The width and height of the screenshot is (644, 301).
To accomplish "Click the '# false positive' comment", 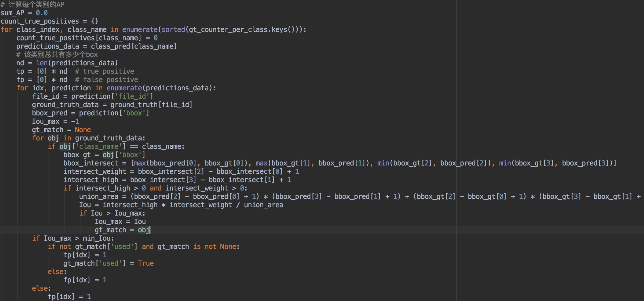I will (x=107, y=80).
